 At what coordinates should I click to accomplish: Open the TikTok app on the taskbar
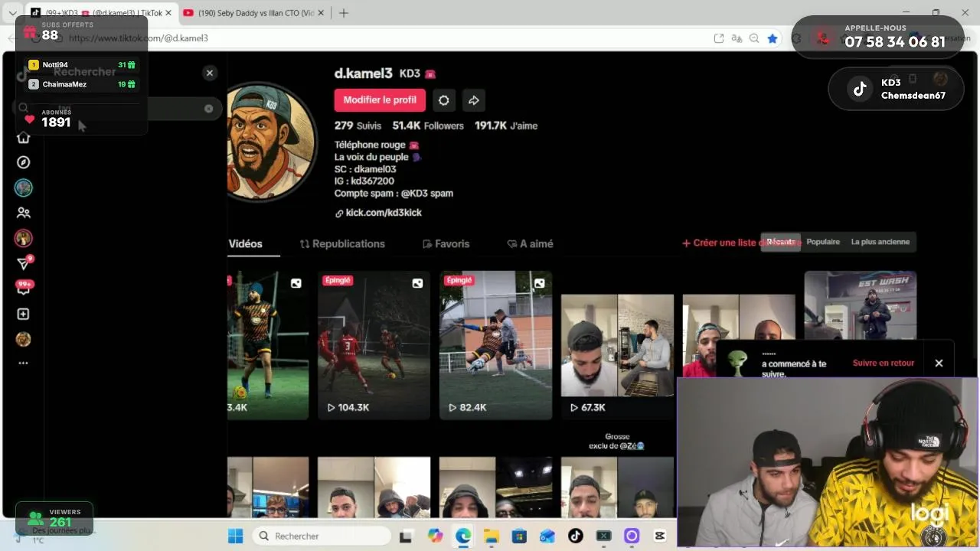pyautogui.click(x=575, y=536)
